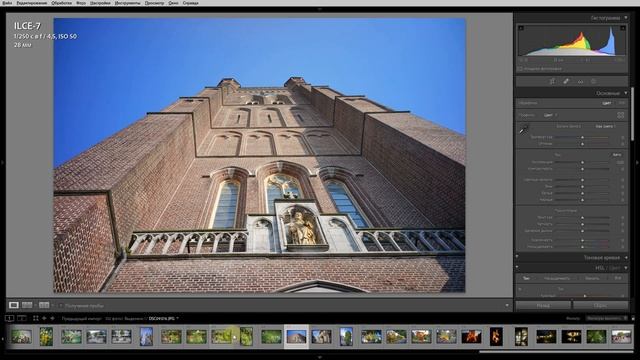Open the Фото menu

pos(81,3)
